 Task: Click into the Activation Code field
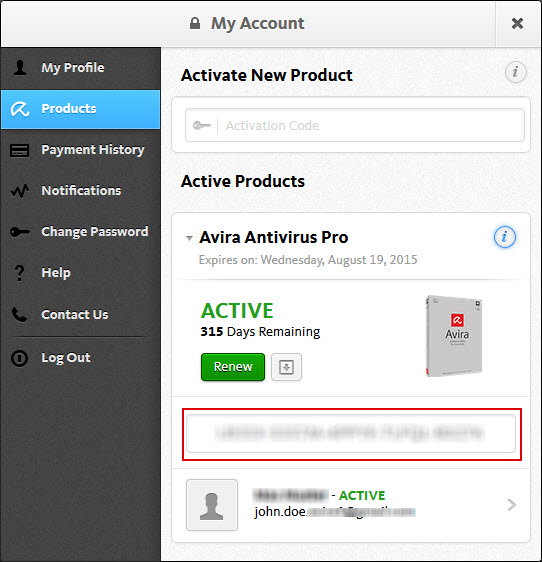pyautogui.click(x=355, y=125)
